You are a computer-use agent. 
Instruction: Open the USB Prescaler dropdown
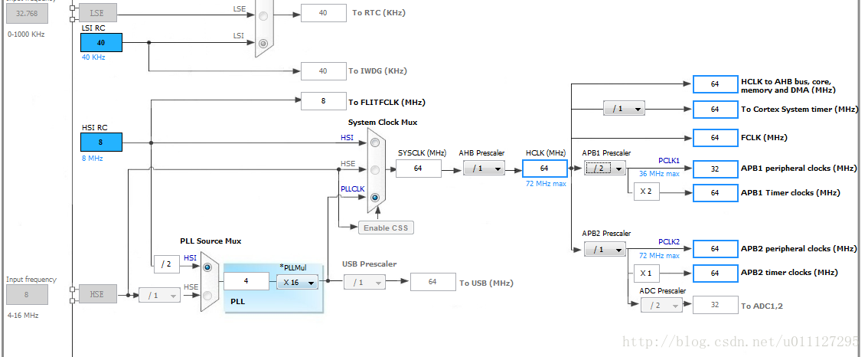click(x=364, y=282)
